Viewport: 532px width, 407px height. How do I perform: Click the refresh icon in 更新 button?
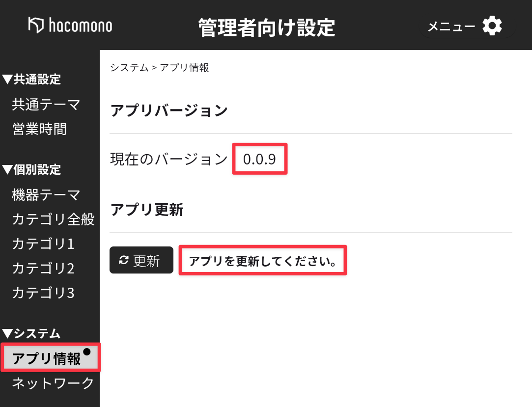tap(124, 260)
